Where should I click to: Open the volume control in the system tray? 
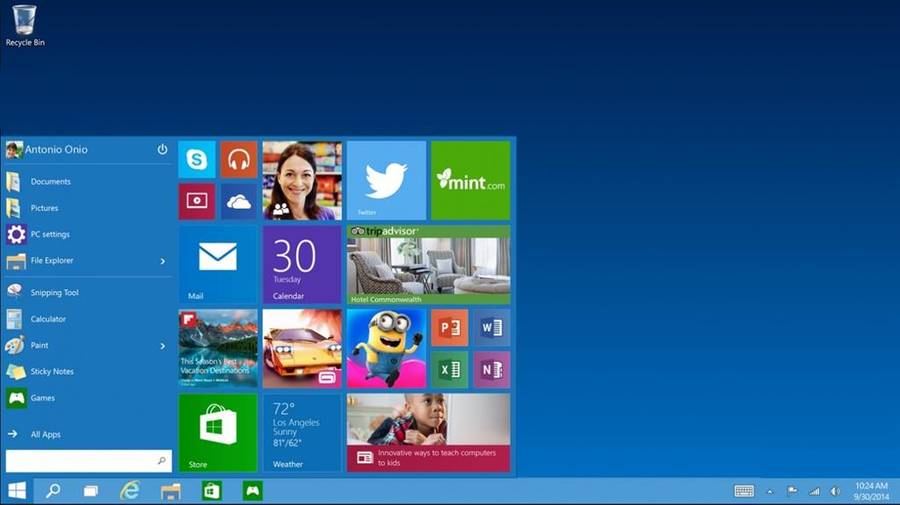834,491
